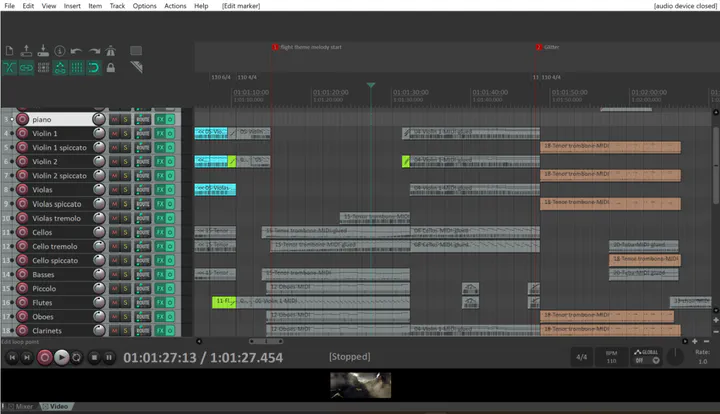
Task: Click the blank rectangular toolbar button
Action: [x=136, y=50]
